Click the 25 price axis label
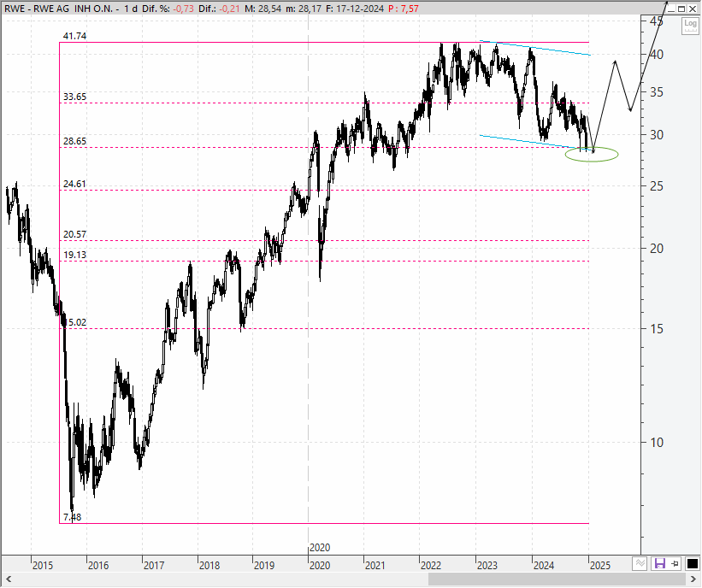The width and height of the screenshot is (702, 588). (x=657, y=186)
